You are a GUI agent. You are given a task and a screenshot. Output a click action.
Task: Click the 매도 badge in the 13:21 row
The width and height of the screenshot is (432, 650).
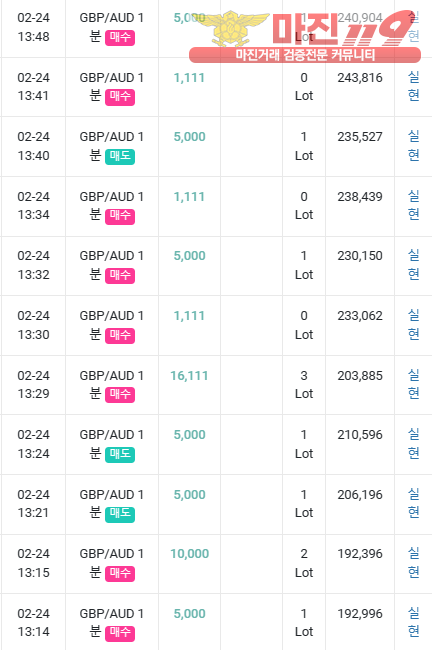[120, 514]
